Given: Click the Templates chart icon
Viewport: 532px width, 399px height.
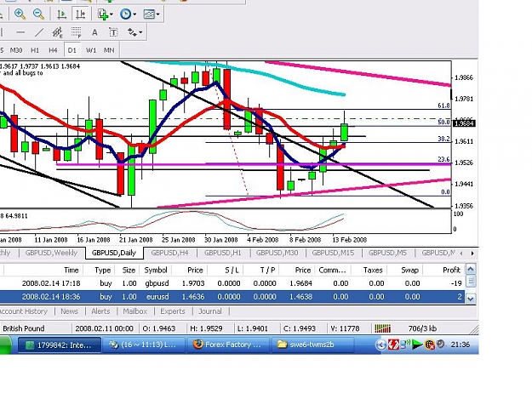Looking at the screenshot, I should coord(149,14).
